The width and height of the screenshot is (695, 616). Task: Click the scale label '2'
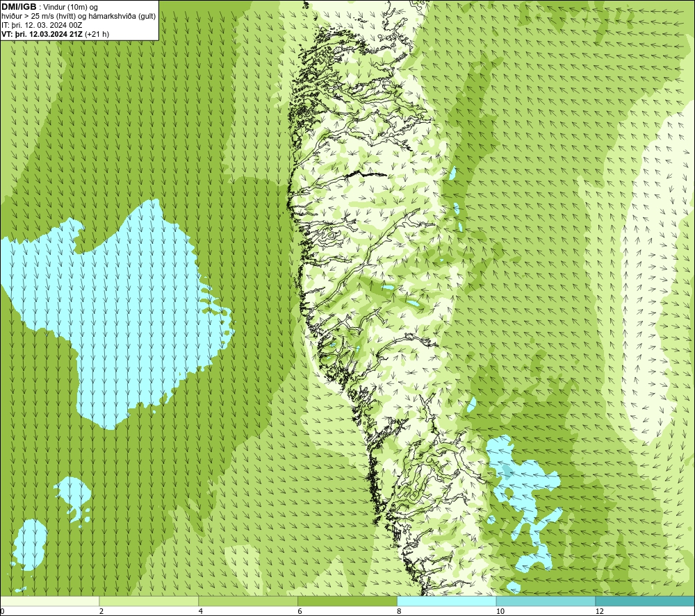point(101,611)
